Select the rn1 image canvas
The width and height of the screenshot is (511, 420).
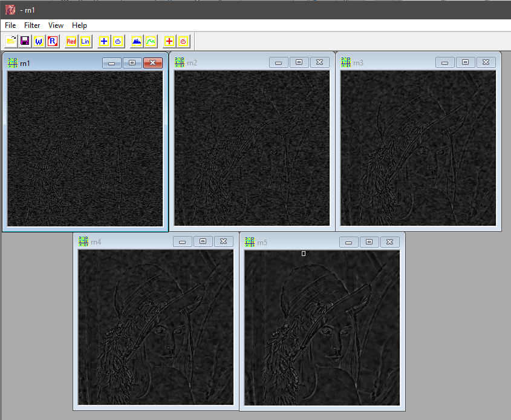pos(85,149)
